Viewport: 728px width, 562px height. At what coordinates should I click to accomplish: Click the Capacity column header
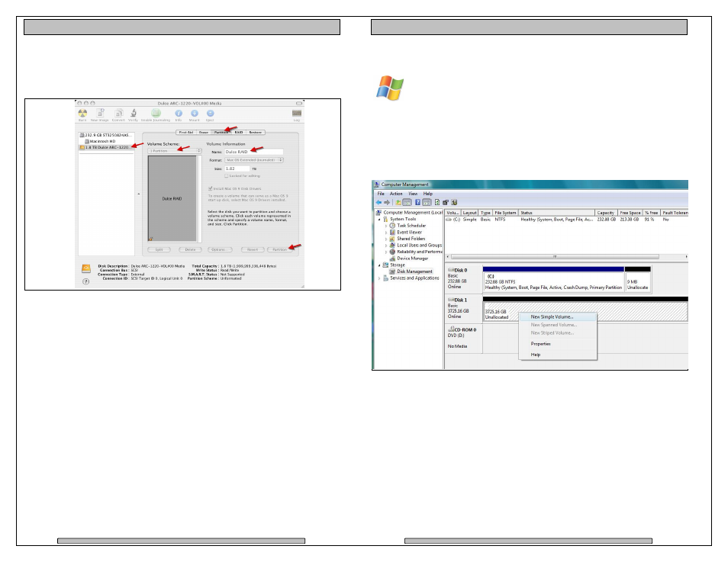pos(606,213)
